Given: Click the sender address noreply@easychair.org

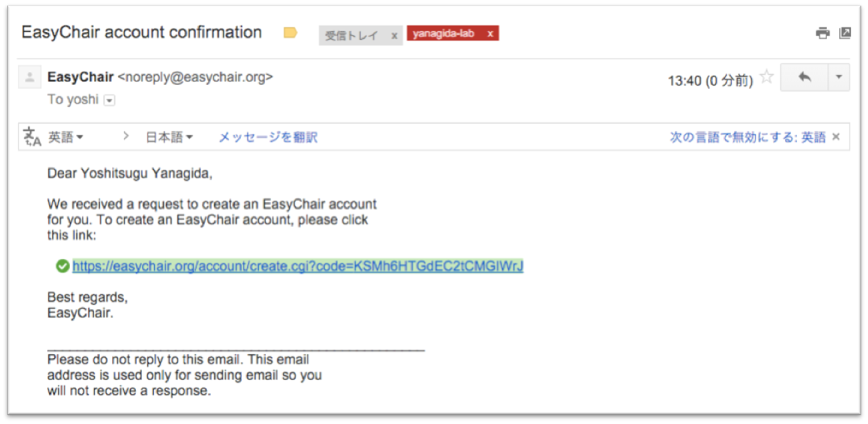Looking at the screenshot, I should tap(195, 77).
